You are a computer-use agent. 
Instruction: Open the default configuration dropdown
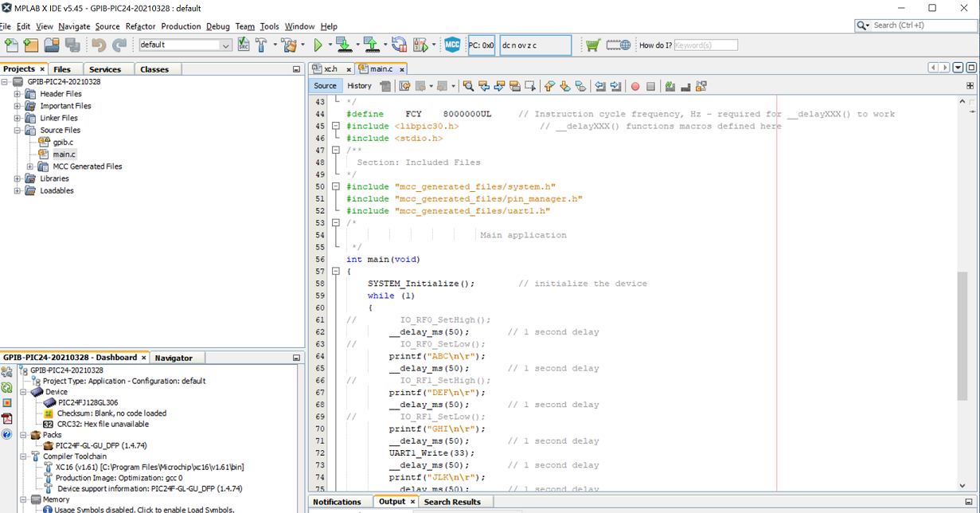(x=225, y=45)
